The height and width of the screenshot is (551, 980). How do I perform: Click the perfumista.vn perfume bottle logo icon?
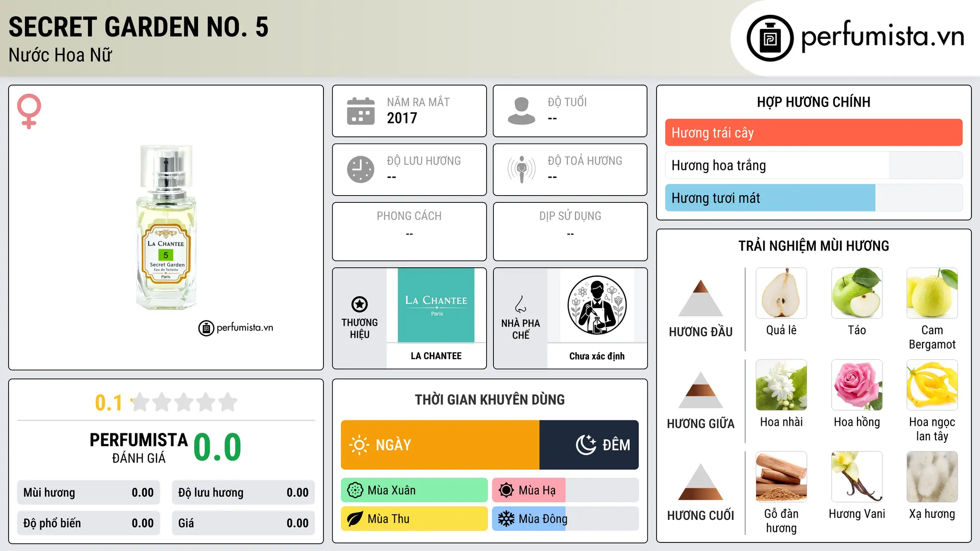click(770, 38)
